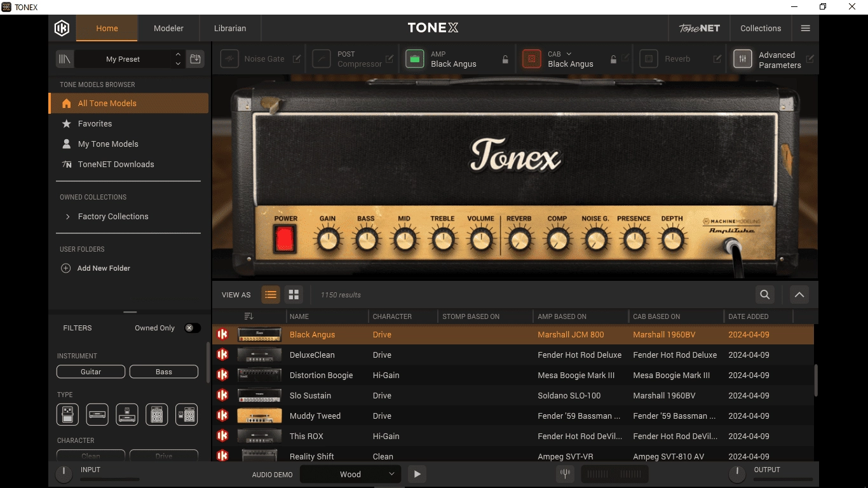Click the results list scrollbar
The image size is (868, 488).
816,380
